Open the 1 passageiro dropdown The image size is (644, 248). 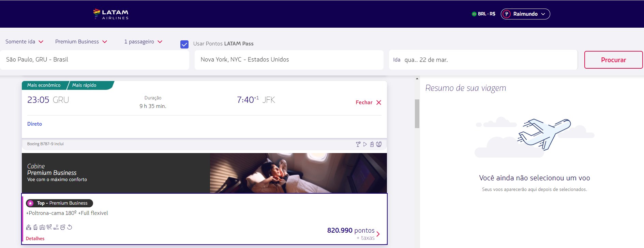[x=143, y=42]
